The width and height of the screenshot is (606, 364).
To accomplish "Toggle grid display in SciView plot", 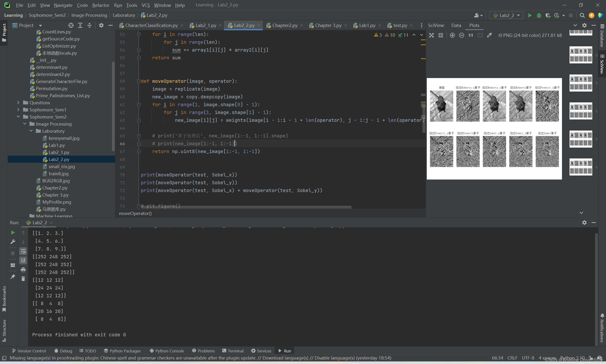I will click(x=441, y=35).
